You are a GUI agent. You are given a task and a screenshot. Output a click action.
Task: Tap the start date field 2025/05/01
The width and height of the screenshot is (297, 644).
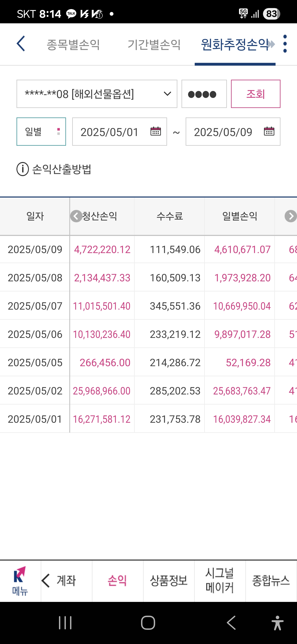click(x=120, y=131)
